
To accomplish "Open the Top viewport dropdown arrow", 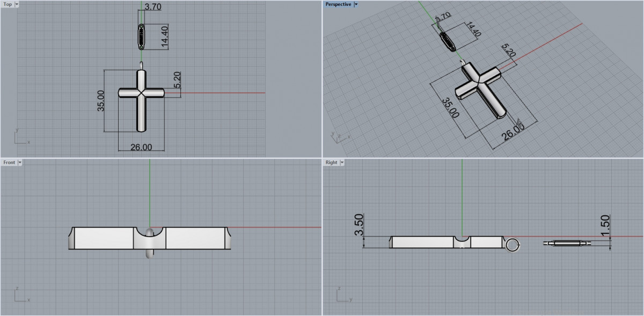I will pyautogui.click(x=17, y=4).
